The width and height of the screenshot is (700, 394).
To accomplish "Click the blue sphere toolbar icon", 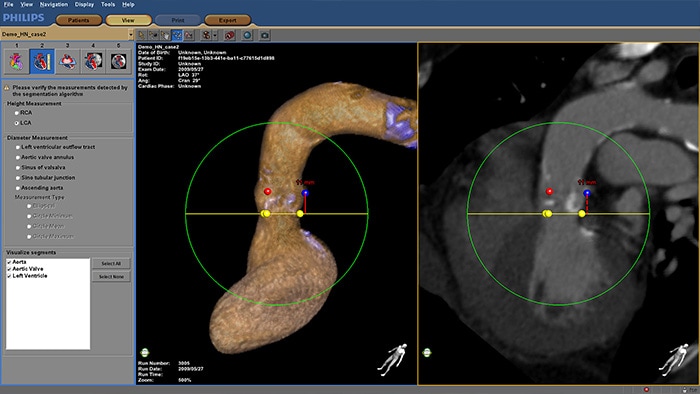I will coord(247,35).
